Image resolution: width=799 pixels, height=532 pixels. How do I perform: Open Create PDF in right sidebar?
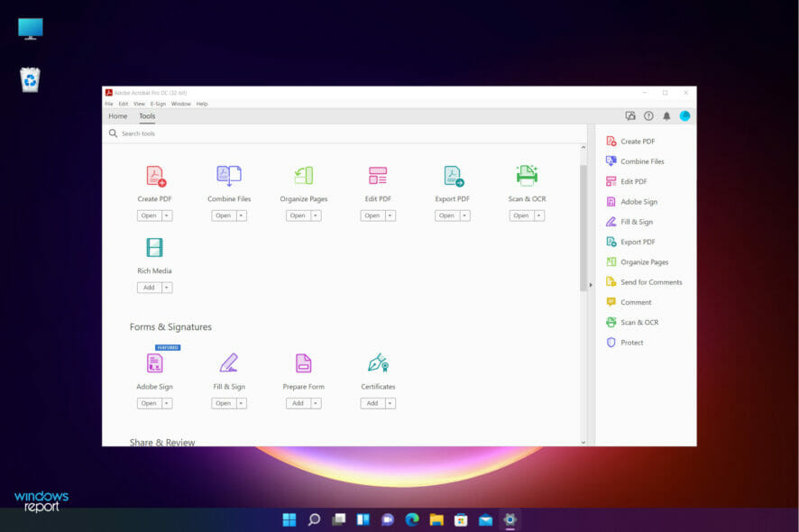(x=630, y=142)
